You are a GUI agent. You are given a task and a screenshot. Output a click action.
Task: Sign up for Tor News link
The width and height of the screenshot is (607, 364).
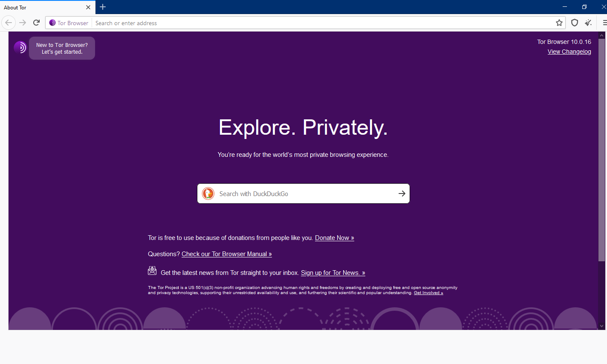pos(333,273)
